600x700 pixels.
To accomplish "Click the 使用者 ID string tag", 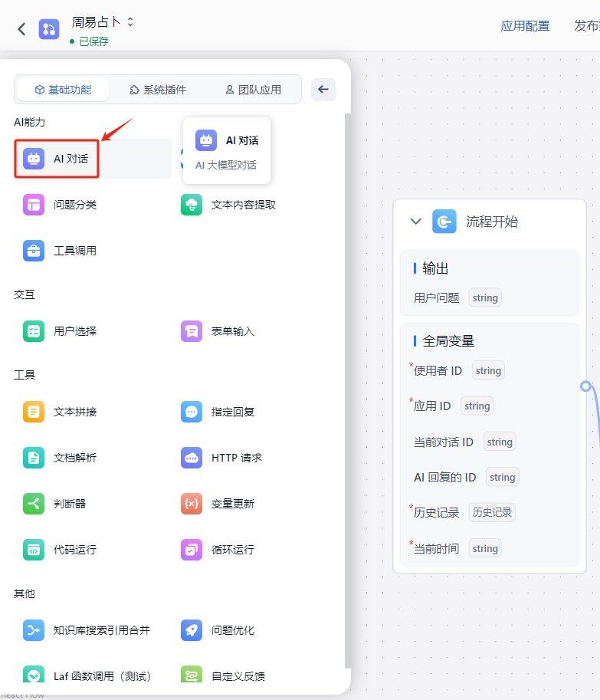I will click(488, 370).
